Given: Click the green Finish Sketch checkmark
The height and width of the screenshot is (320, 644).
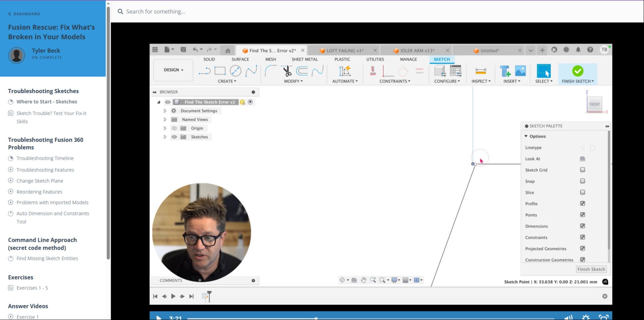Looking at the screenshot, I should [578, 71].
